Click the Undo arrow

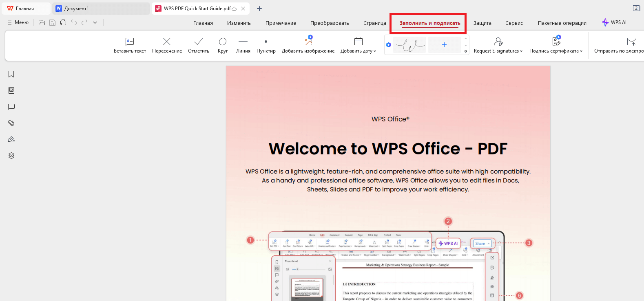click(x=74, y=22)
